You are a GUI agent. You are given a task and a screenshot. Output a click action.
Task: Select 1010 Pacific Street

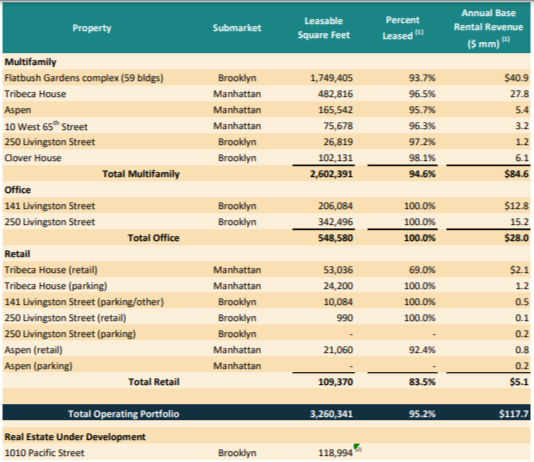(x=44, y=453)
